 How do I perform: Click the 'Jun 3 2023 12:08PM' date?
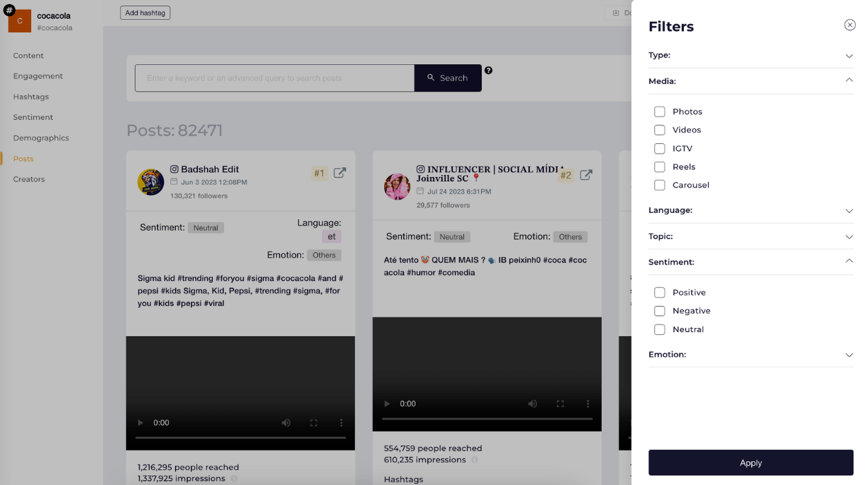coord(214,183)
